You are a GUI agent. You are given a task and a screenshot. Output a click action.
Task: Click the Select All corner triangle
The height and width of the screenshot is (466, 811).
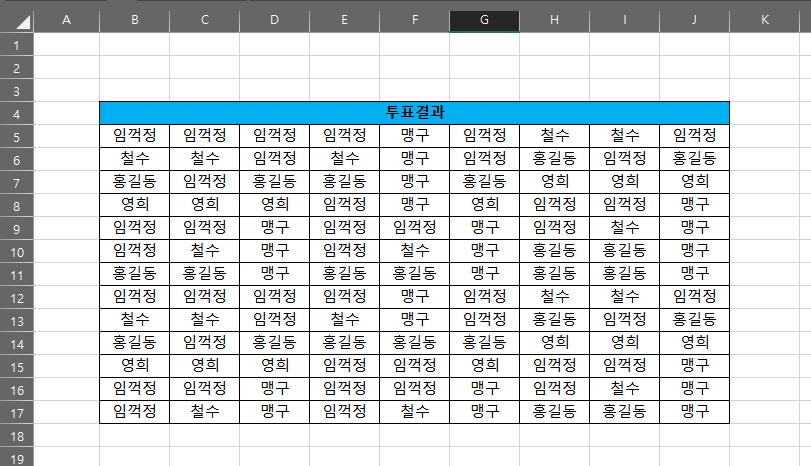[23, 22]
